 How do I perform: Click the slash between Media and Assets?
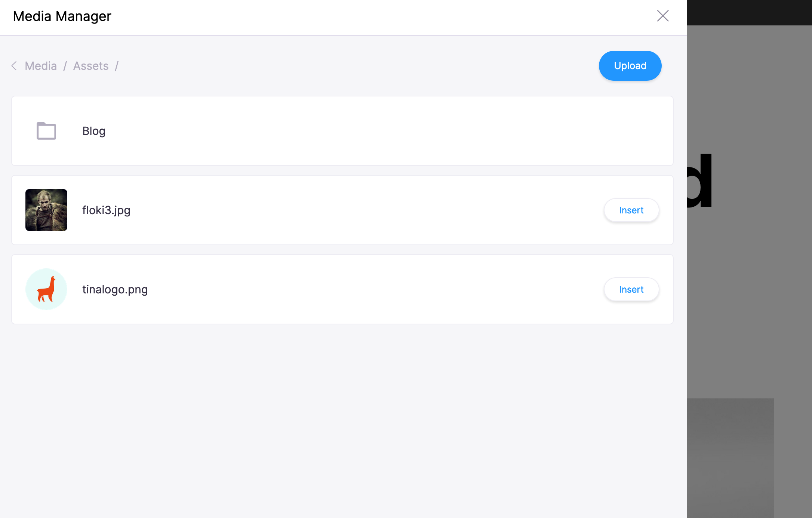pyautogui.click(x=65, y=66)
